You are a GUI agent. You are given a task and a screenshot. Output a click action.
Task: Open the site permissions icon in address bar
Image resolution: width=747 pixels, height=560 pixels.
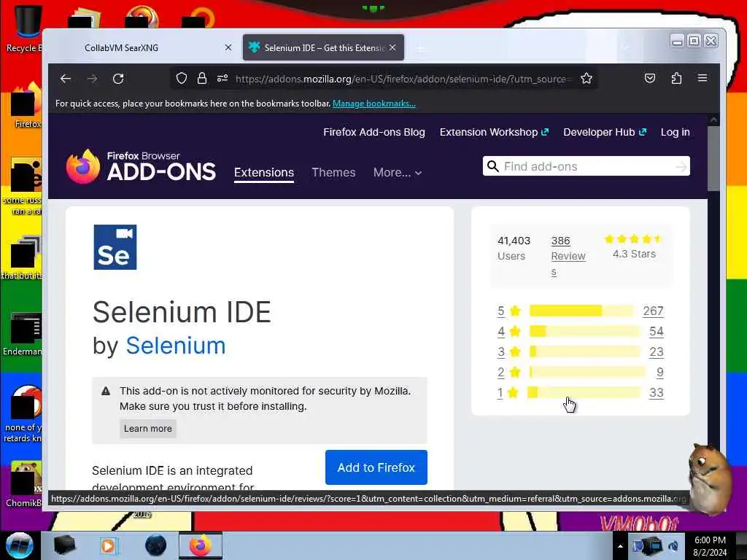click(x=222, y=79)
